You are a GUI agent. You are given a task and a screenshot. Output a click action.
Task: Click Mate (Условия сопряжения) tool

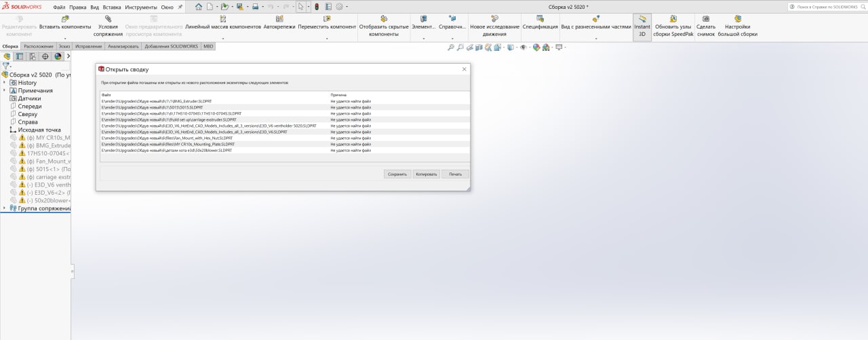pos(108,25)
